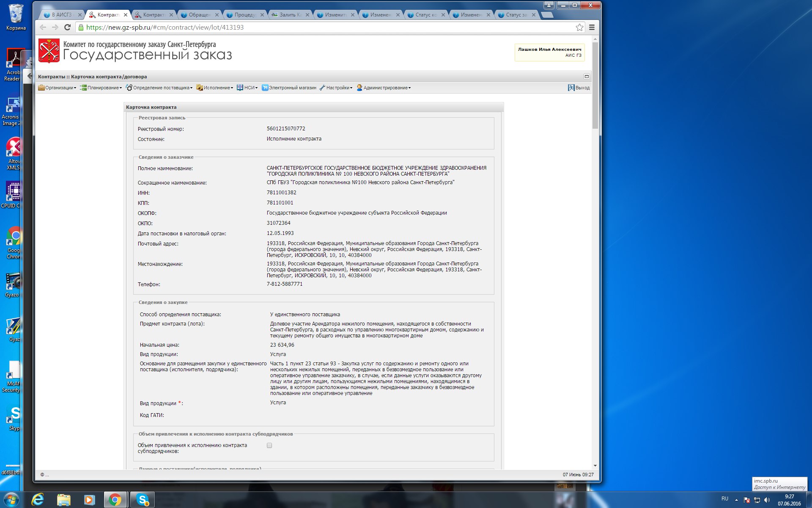Maximize the contract card panel icon
The height and width of the screenshot is (508, 812).
pyautogui.click(x=587, y=77)
